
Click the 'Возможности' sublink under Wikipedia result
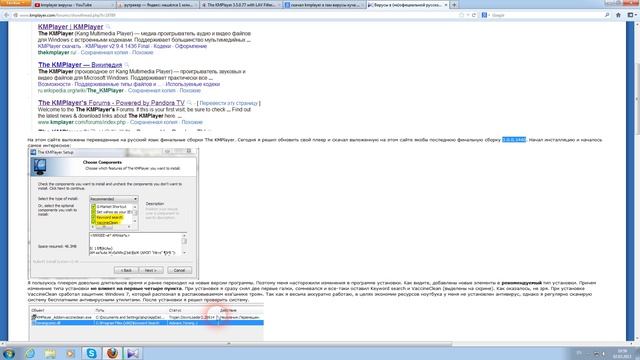pos(54,84)
